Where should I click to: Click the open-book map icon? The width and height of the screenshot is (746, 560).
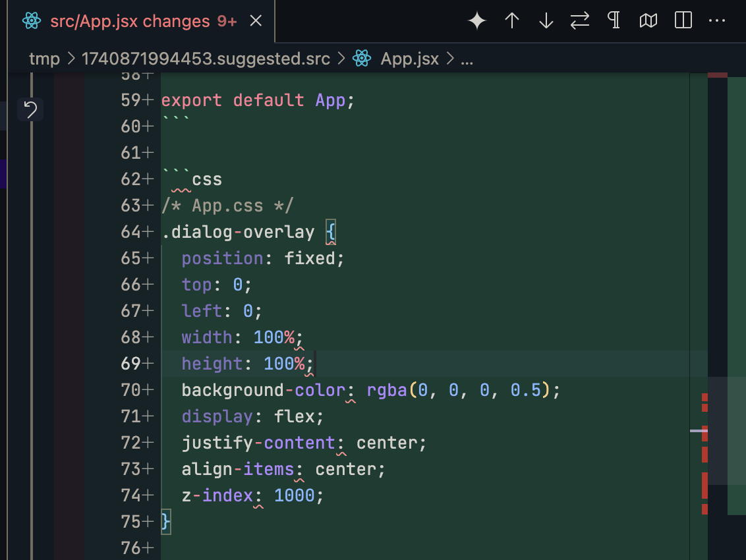point(648,20)
